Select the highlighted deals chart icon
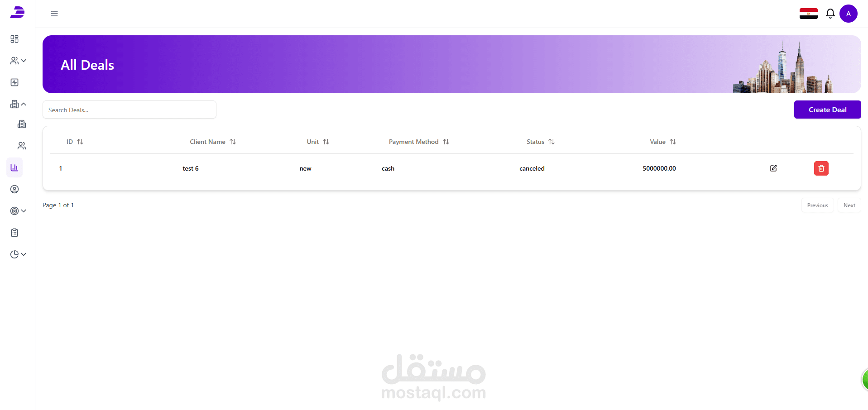The image size is (868, 410). [x=14, y=167]
